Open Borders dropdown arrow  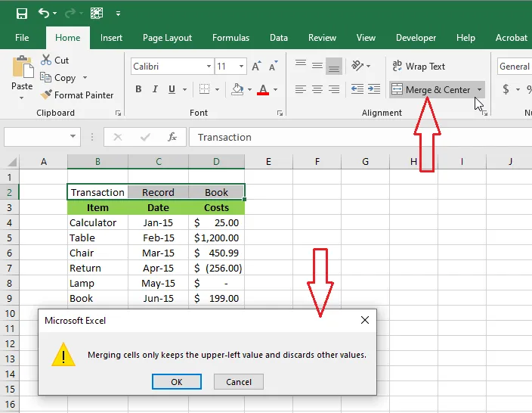(x=217, y=90)
